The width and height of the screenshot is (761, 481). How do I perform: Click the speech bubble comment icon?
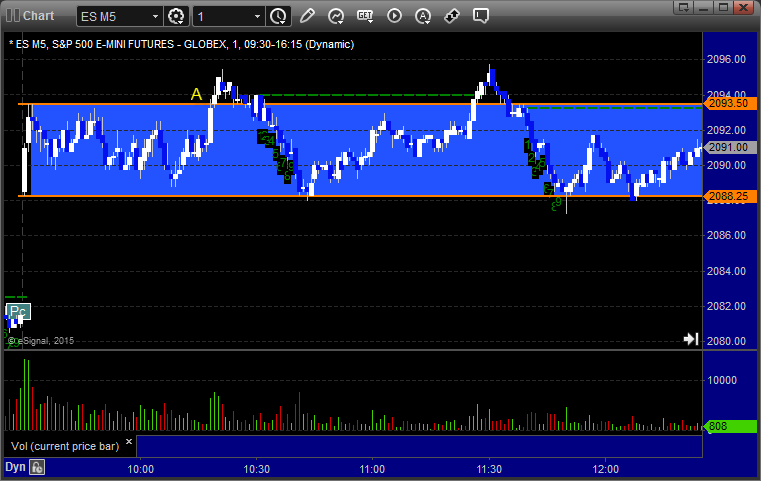click(481, 16)
